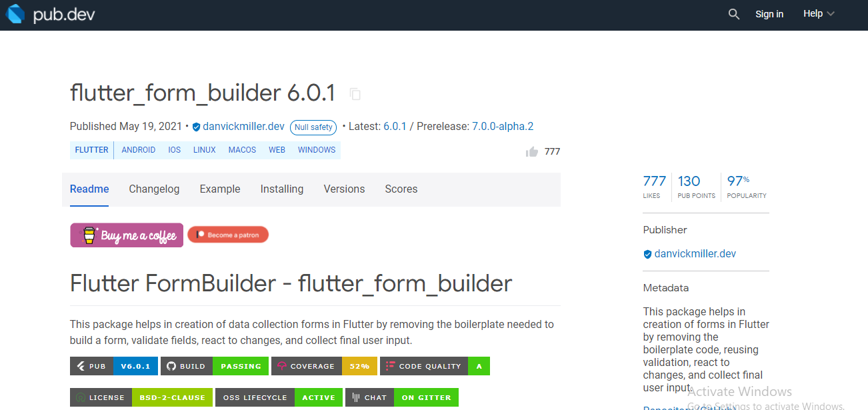Click the verified shield icon under Publisher
Image resolution: width=868 pixels, height=410 pixels.
click(x=647, y=254)
